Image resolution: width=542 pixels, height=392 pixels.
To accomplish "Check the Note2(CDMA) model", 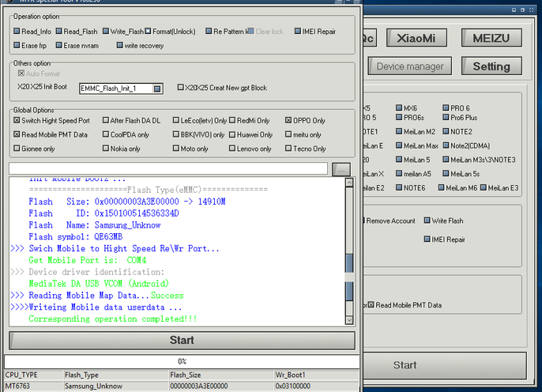I will 446,145.
